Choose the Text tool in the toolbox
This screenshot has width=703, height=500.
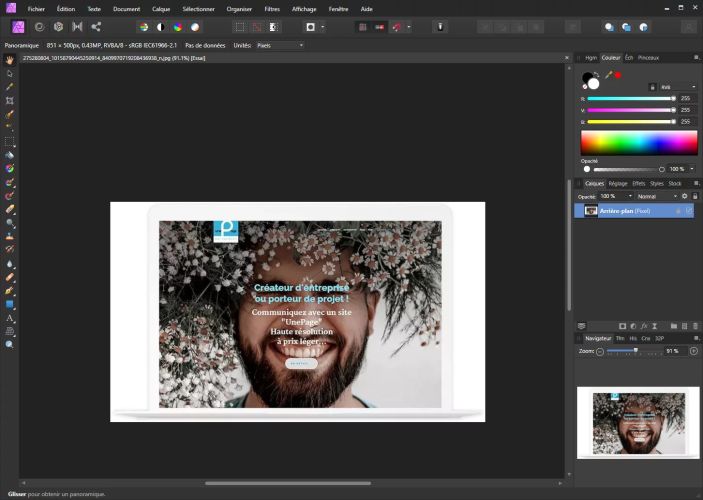(x=10, y=317)
